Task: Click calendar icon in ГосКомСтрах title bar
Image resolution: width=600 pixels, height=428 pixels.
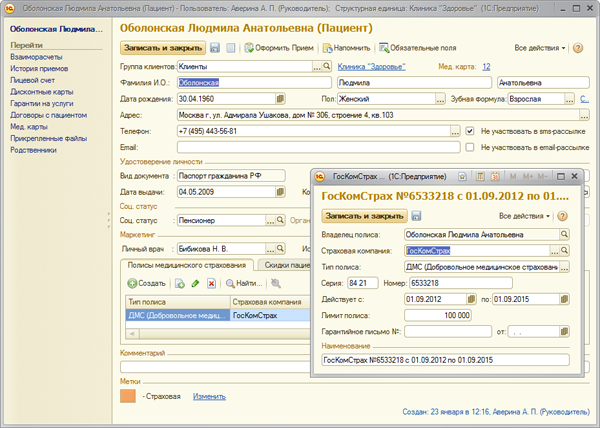Action: pyautogui.click(x=495, y=176)
